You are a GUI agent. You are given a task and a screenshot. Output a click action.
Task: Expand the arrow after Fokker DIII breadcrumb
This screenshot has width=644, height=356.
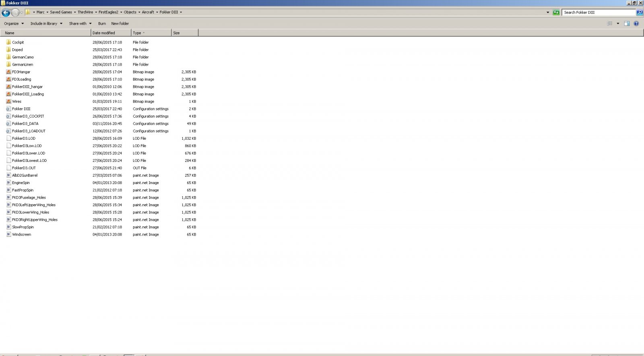point(181,12)
